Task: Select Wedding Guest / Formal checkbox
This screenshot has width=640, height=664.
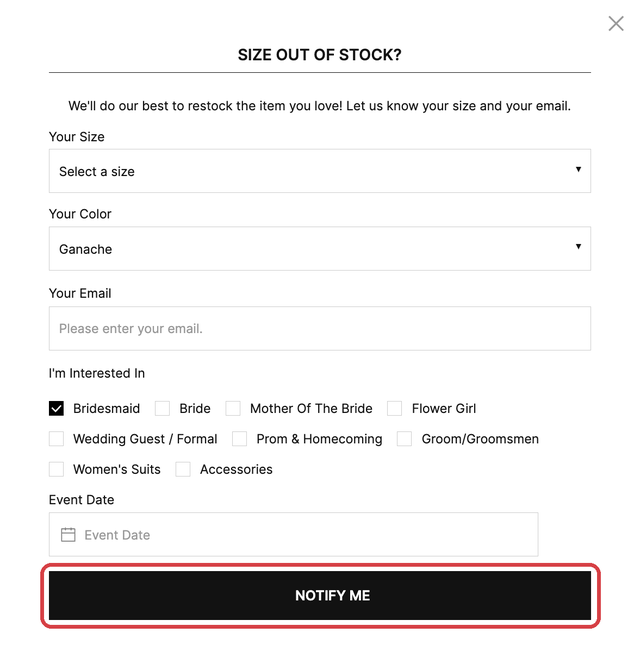Action: pos(56,439)
